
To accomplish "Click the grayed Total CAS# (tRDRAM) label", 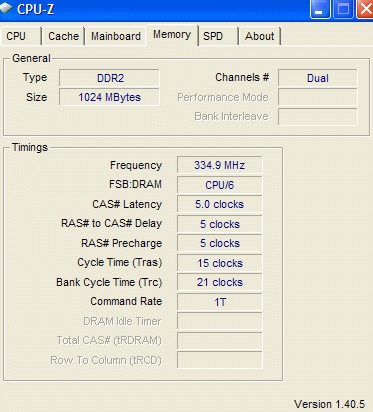I will coord(109,340).
